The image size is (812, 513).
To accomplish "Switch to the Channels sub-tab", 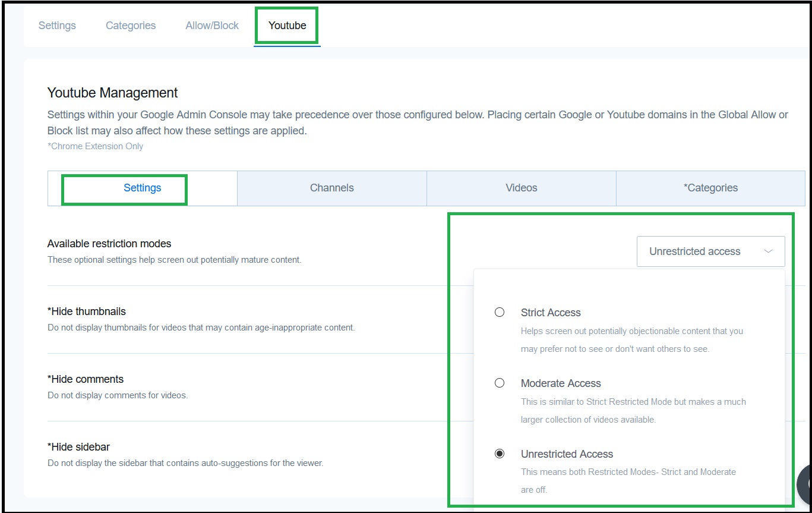I will coord(332,188).
